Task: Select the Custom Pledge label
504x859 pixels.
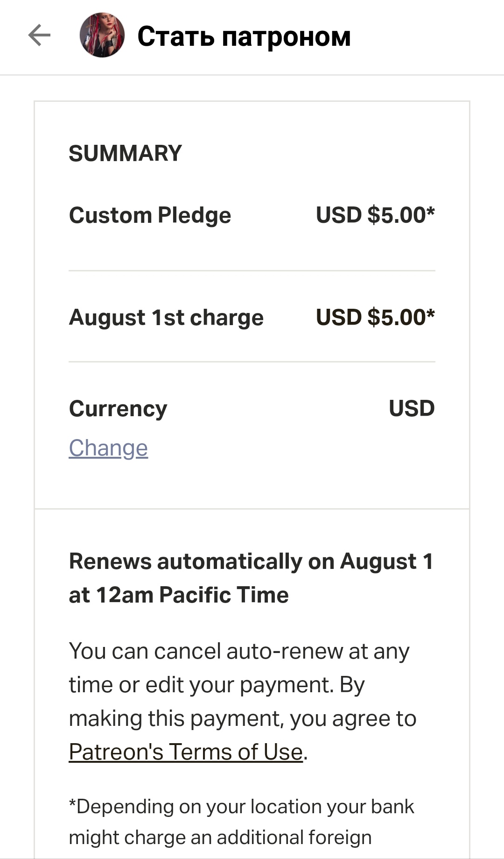Action: click(x=150, y=215)
